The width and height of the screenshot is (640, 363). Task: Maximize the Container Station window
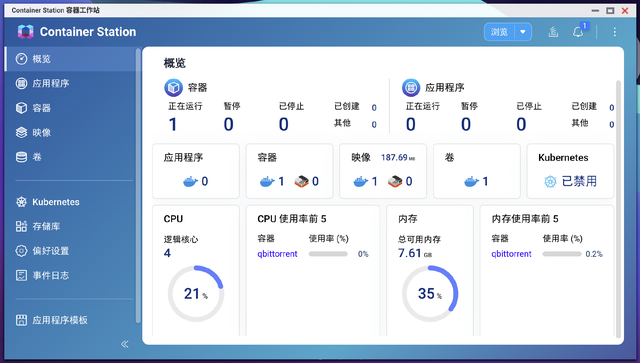coord(610,11)
